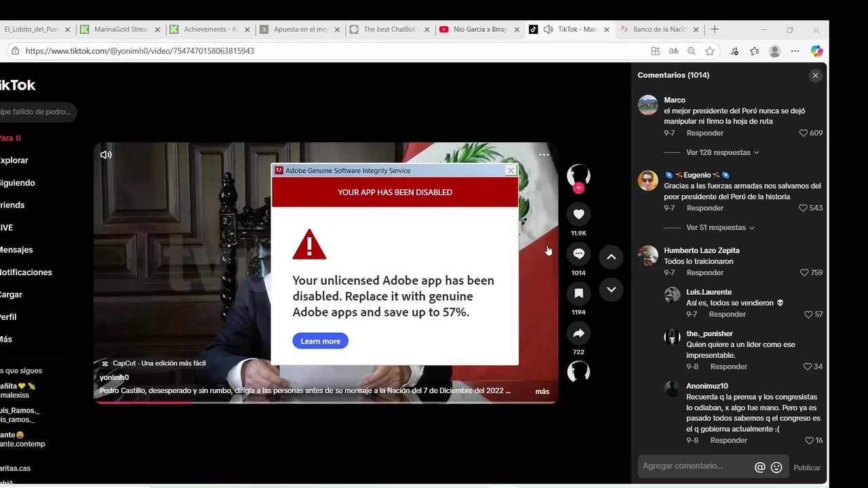Click the browser address bar URL
This screenshot has height=488, width=868.
(x=140, y=51)
